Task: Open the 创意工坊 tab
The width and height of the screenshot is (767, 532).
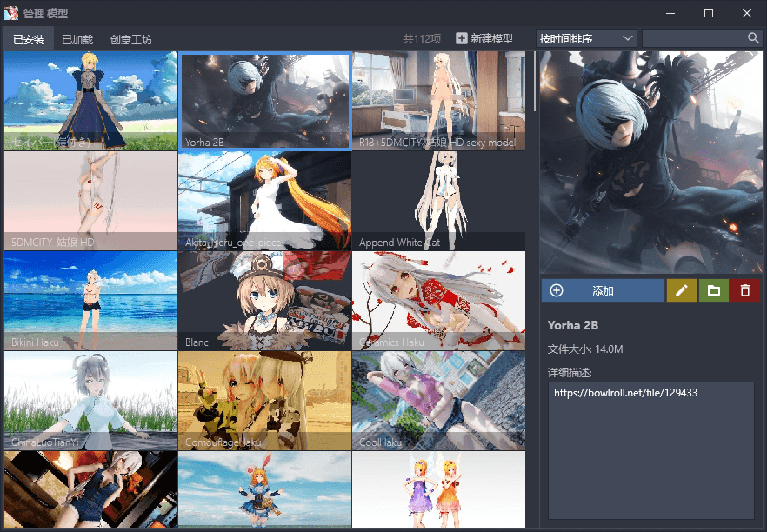Action: point(130,39)
